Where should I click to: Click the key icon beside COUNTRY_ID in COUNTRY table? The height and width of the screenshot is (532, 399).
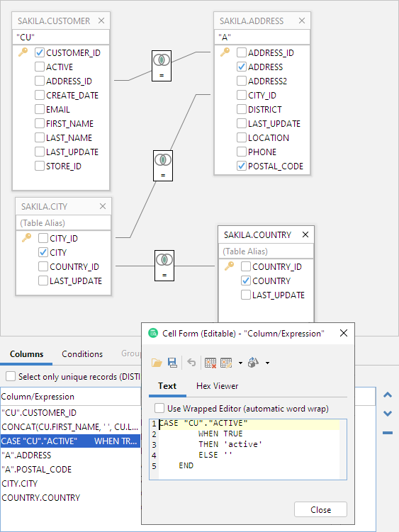point(229,266)
